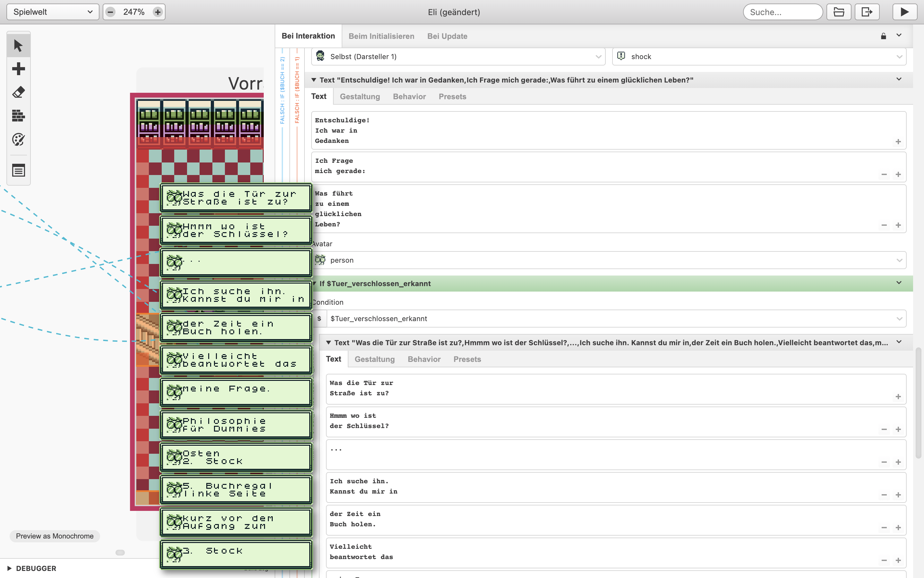Add box after the "..." text
The width and height of the screenshot is (924, 578).
point(898,462)
